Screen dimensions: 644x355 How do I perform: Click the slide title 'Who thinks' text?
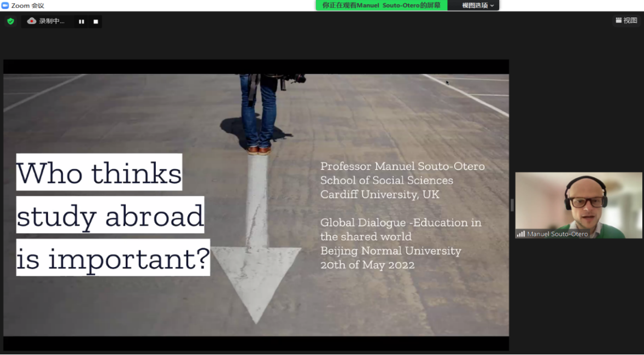tap(99, 172)
